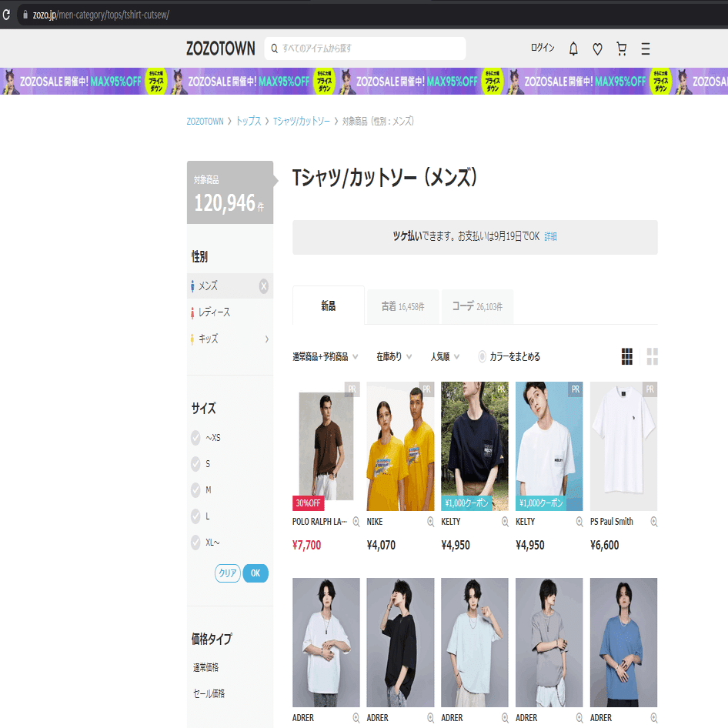
Task: Open POLO RALPH LAUREN brown shirt thumbnail
Action: coord(326,446)
